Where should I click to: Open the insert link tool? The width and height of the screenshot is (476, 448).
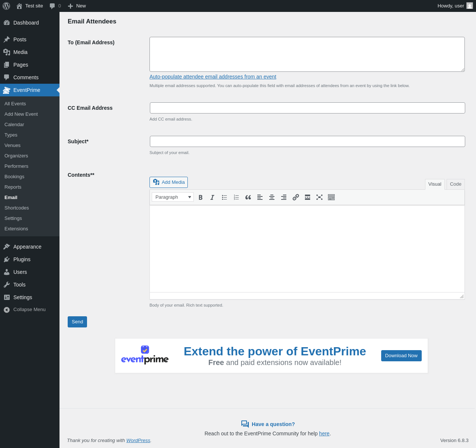click(x=296, y=197)
